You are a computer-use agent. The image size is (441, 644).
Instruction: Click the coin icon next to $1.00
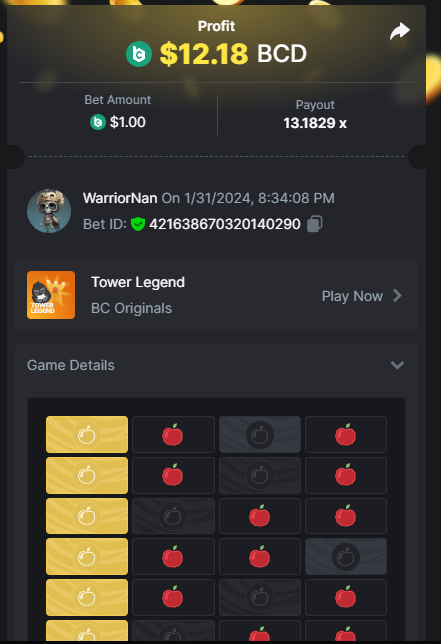click(98, 122)
